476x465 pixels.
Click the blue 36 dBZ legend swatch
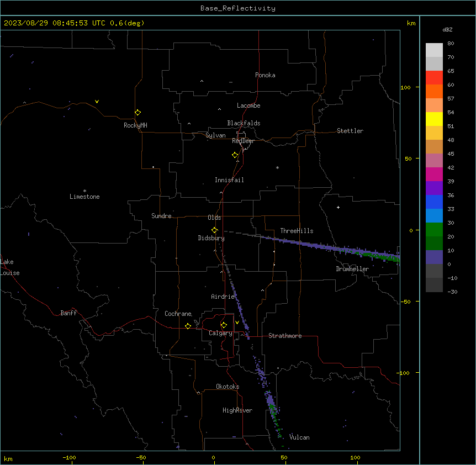[434, 202]
